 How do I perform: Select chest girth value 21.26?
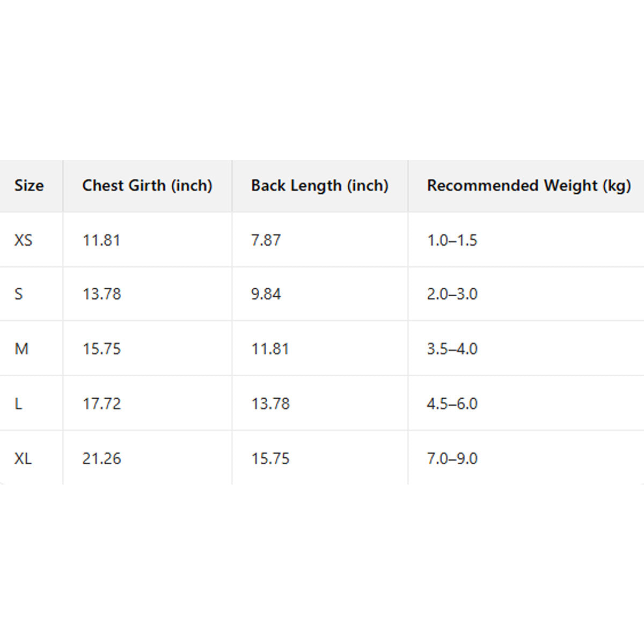click(x=101, y=458)
